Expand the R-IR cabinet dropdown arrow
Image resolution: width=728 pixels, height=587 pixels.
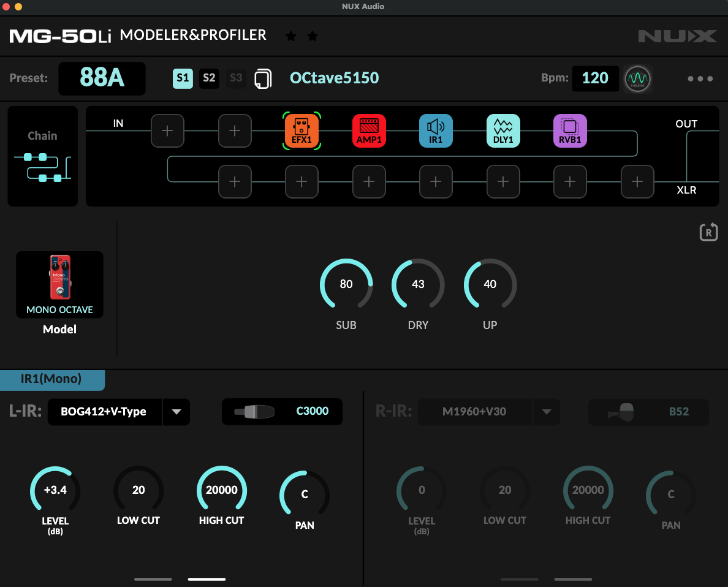(547, 412)
